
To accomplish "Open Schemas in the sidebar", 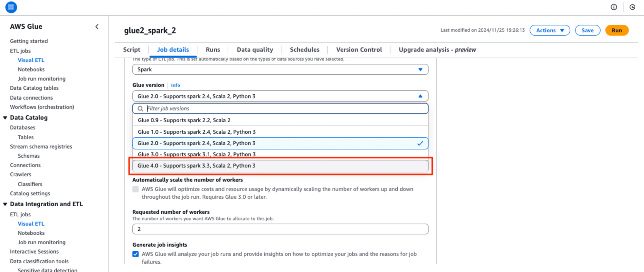I will 29,156.
